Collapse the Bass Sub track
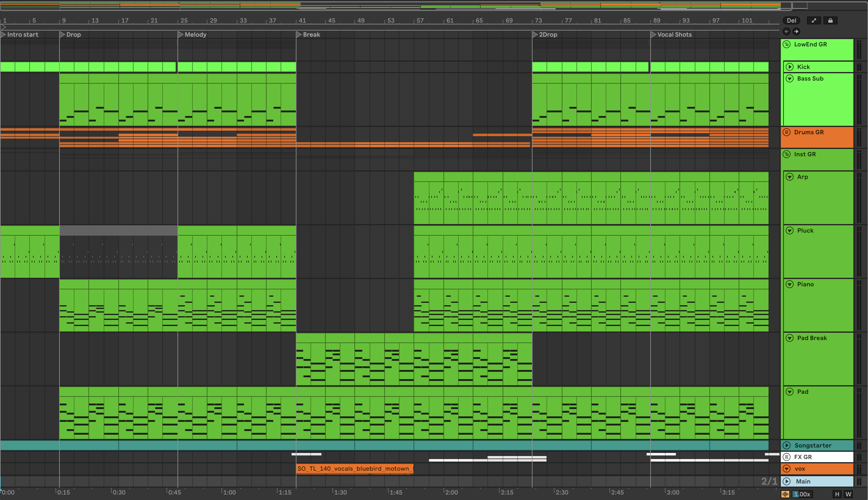 pos(790,79)
